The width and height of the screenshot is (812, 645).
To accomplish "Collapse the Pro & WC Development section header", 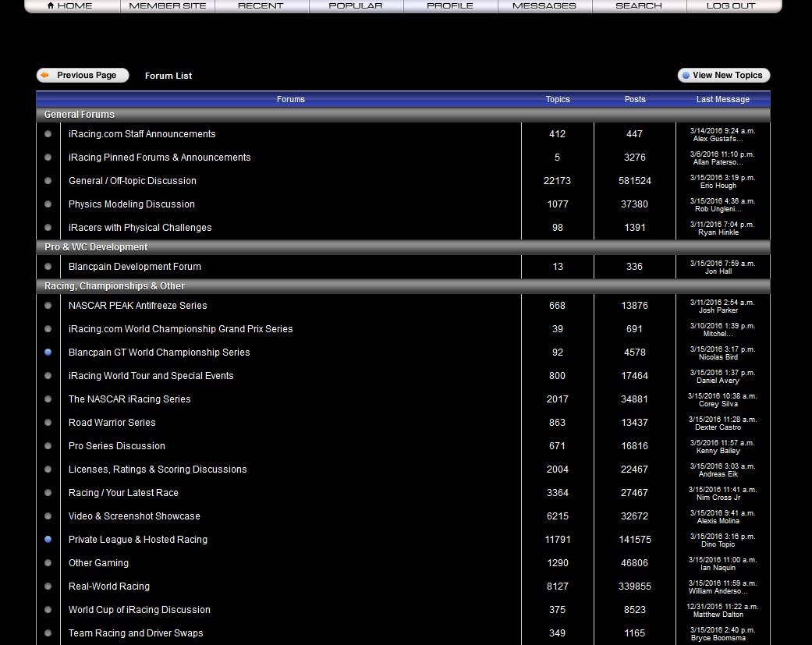I will tap(95, 246).
